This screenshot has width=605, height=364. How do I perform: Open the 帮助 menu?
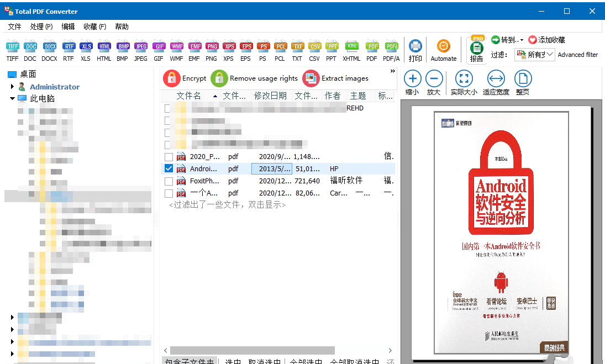122,27
